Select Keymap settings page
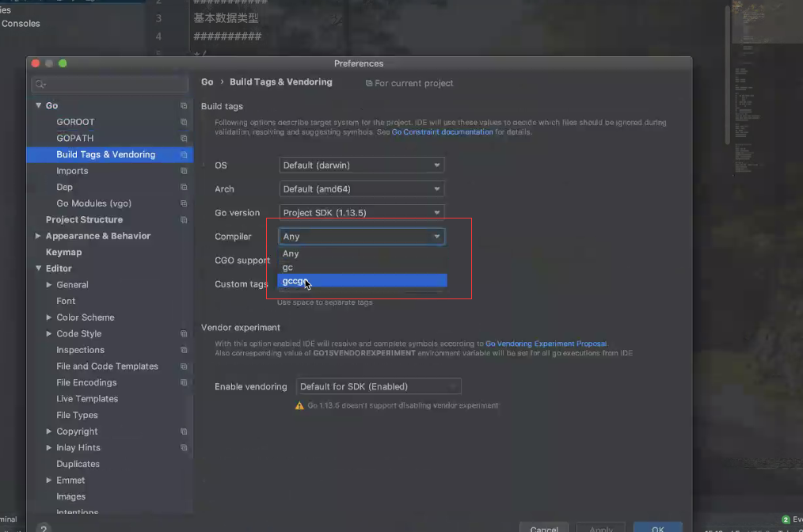803x532 pixels. click(x=63, y=253)
